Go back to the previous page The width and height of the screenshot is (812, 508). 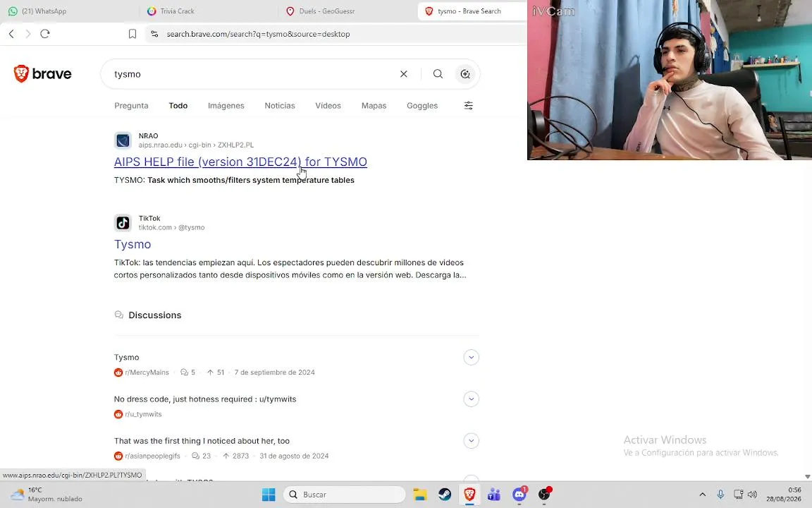click(11, 34)
